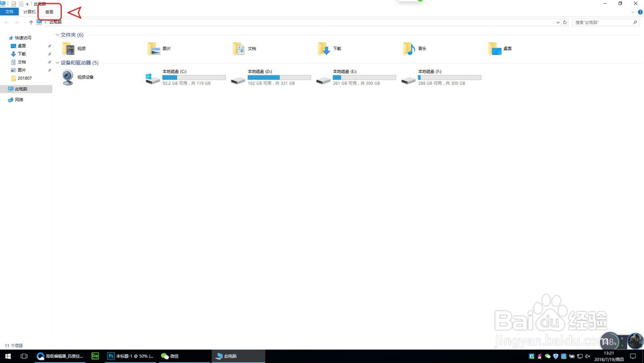This screenshot has height=363, width=644.
Task: Click the C: drive usage bar
Action: 194,77
